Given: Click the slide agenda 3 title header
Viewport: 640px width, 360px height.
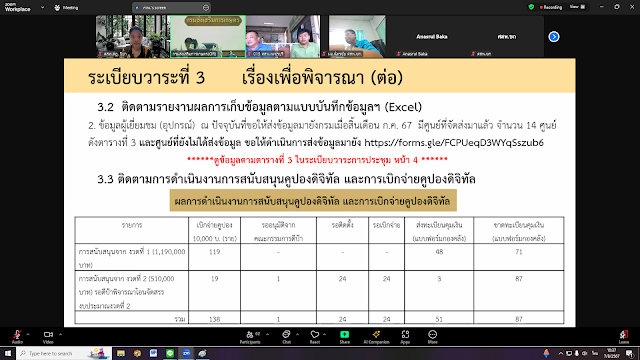Looking at the screenshot, I should click(x=245, y=78).
